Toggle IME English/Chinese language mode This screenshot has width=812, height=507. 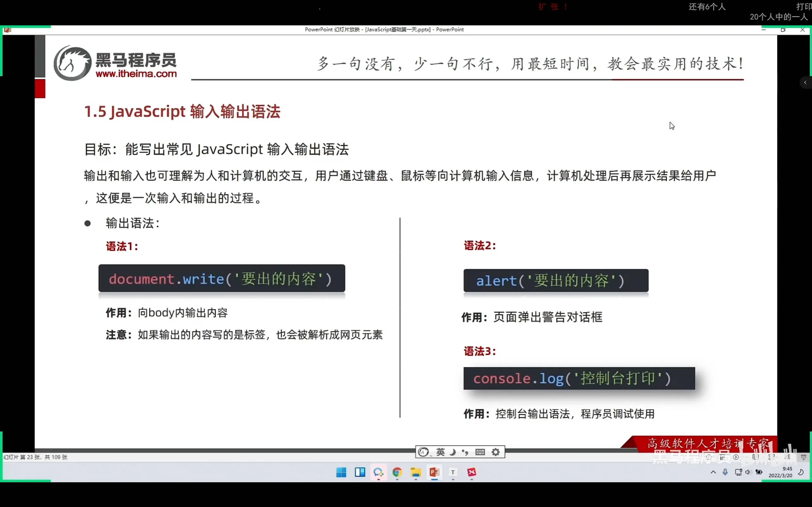(440, 452)
